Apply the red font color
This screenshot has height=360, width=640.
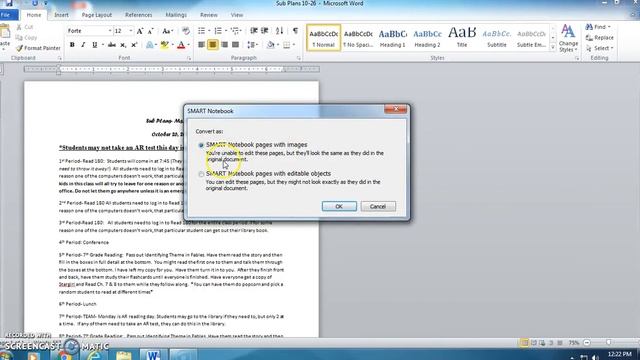181,45
